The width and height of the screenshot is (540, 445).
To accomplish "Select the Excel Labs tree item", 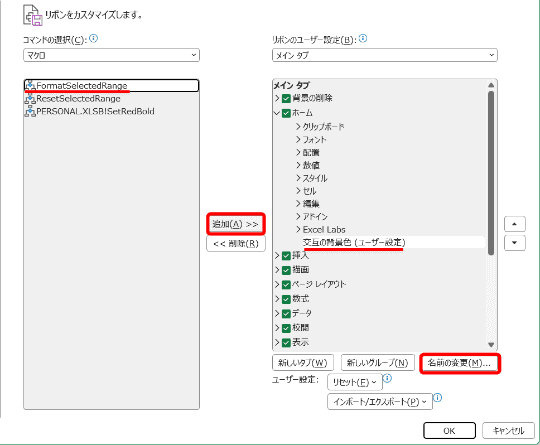I will coord(324,230).
